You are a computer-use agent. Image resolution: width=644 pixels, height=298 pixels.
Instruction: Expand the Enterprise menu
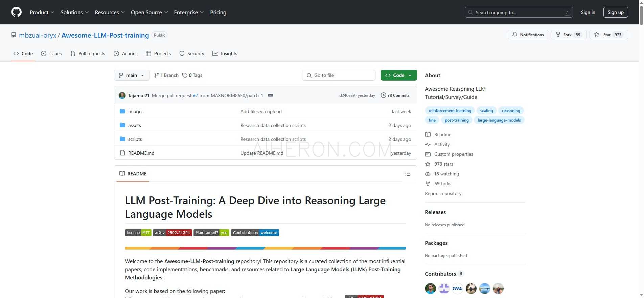[x=189, y=12]
